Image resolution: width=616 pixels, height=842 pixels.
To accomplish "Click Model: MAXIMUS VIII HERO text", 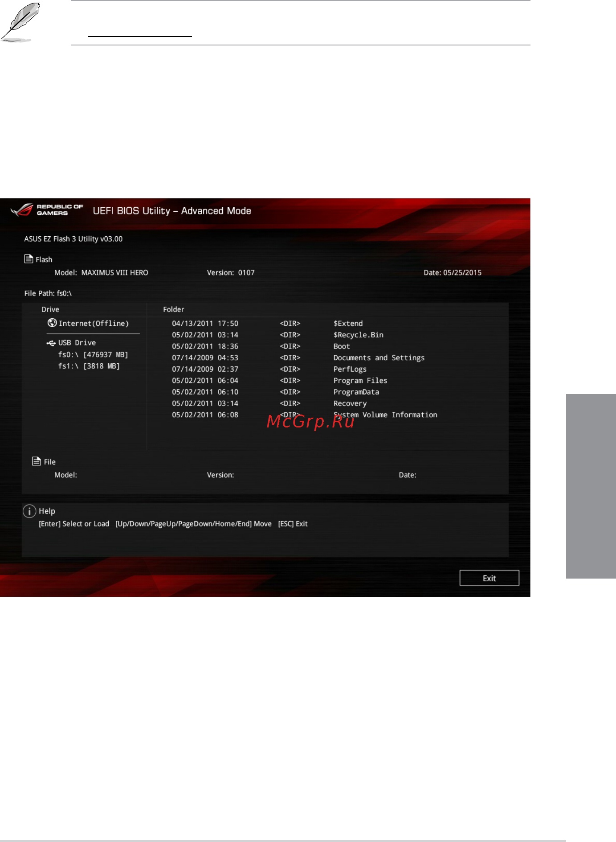I will coord(101,272).
